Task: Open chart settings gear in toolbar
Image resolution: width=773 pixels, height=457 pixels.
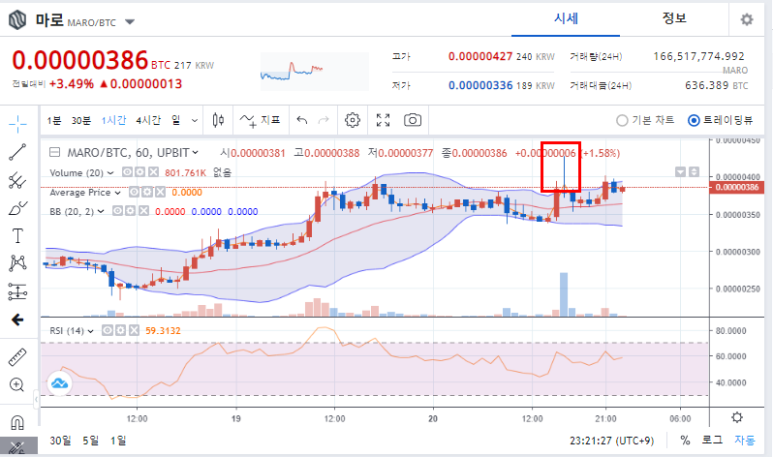Action: tap(352, 120)
